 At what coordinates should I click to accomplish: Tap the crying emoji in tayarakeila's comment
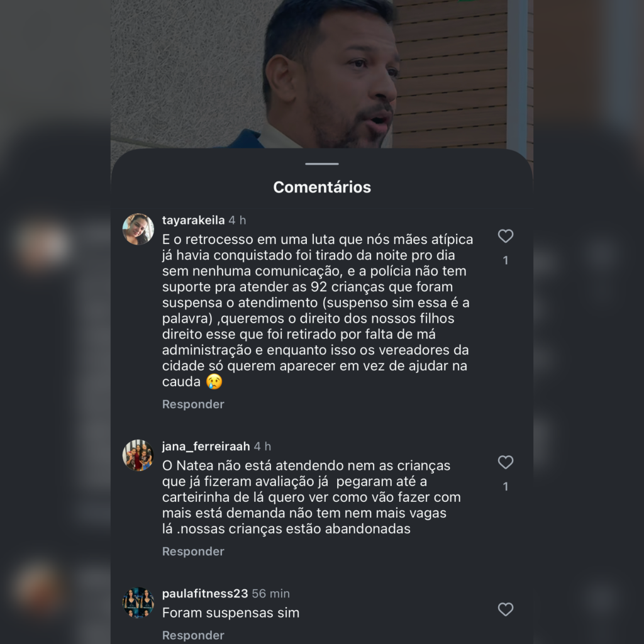click(214, 382)
